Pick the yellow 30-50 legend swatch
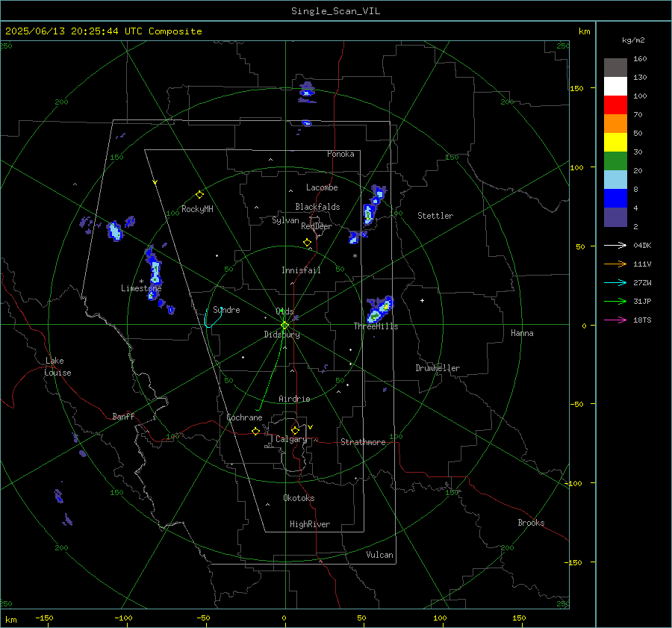Image resolution: width=672 pixels, height=628 pixels. point(615,143)
